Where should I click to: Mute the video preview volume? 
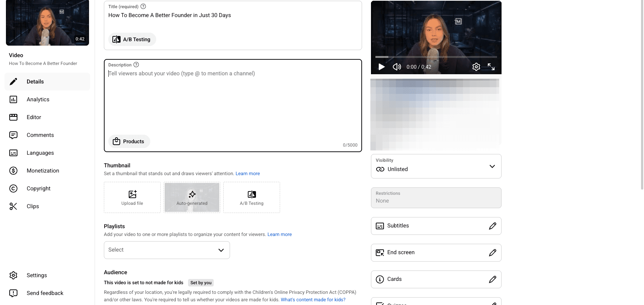click(x=397, y=67)
